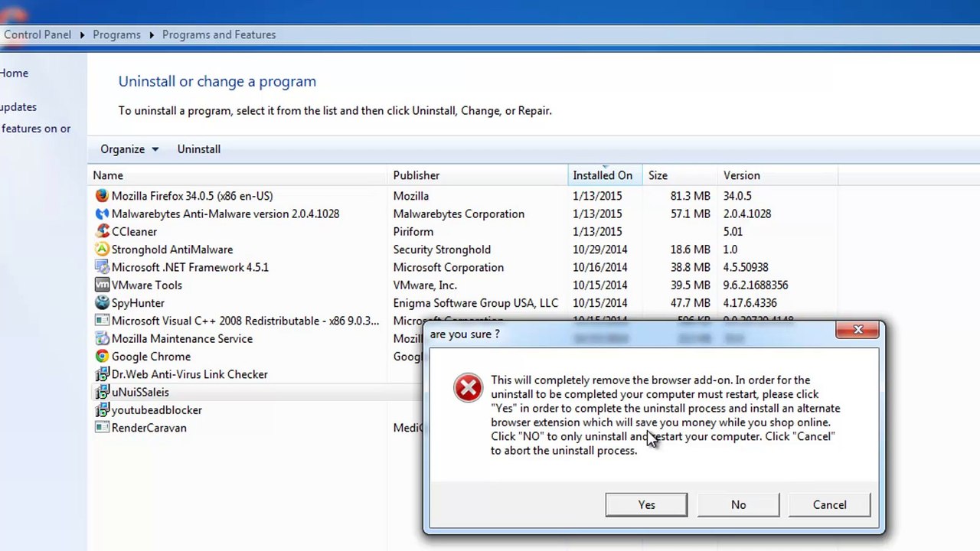The width and height of the screenshot is (980, 551).
Task: Click the 'Uninstall or change a program' heading
Action: coord(217,81)
